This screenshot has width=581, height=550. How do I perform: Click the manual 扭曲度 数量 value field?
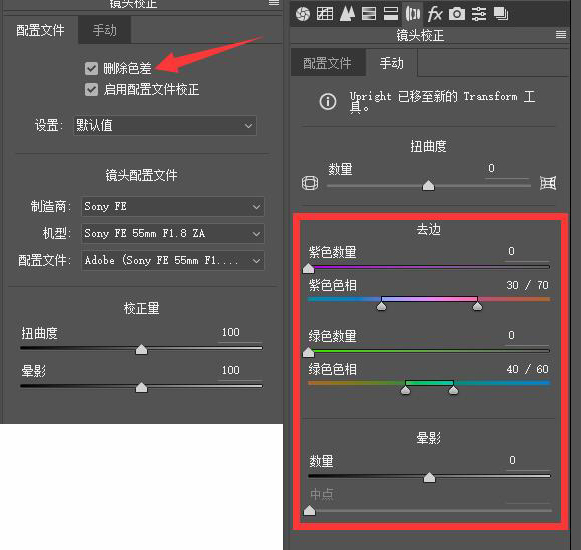tap(507, 169)
